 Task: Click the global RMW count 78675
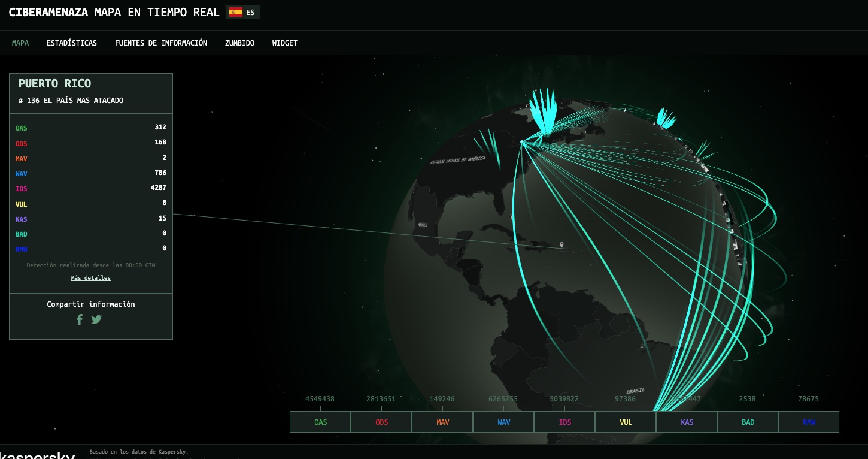pyautogui.click(x=808, y=399)
